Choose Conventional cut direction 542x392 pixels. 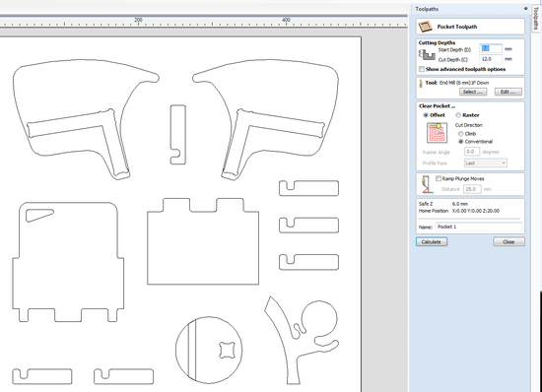pos(461,142)
